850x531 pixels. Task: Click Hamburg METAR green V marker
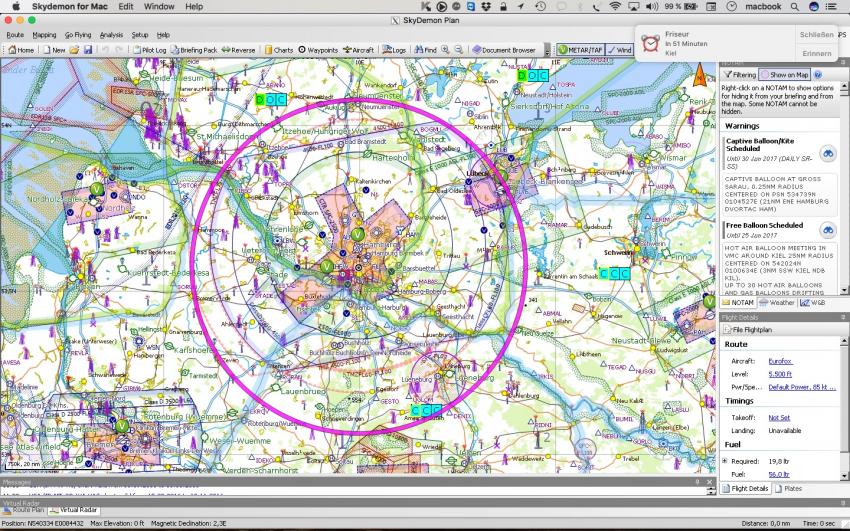357,235
